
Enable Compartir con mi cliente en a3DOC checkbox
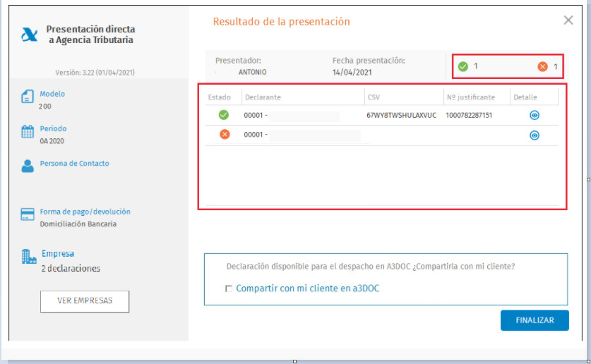tap(228, 289)
